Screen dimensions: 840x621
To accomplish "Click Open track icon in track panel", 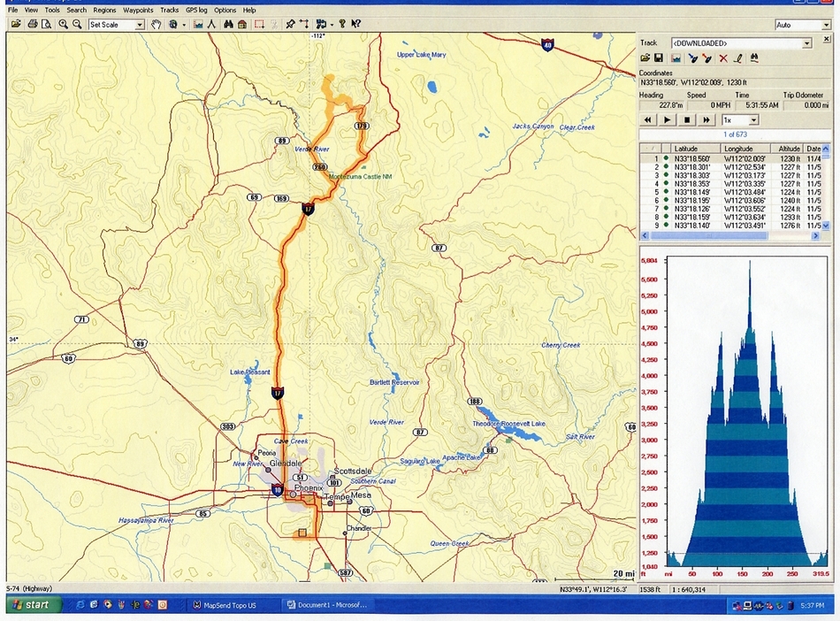I will [645, 57].
